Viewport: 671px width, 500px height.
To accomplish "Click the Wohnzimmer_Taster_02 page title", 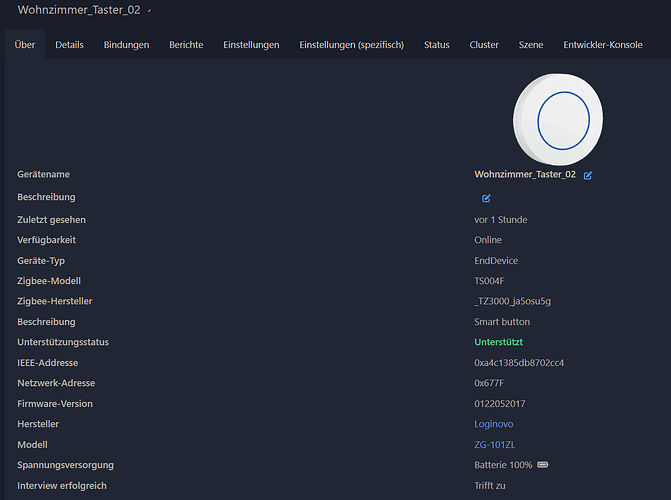I will coord(78,10).
